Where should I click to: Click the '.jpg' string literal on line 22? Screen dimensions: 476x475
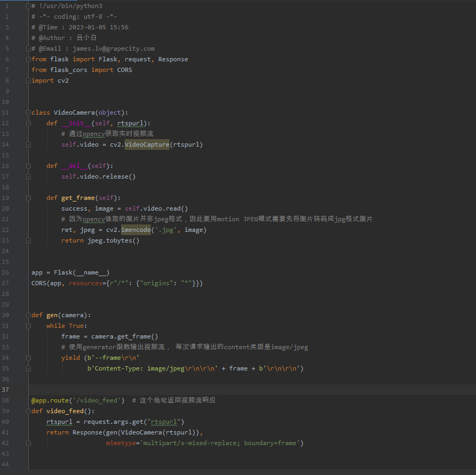click(166, 230)
